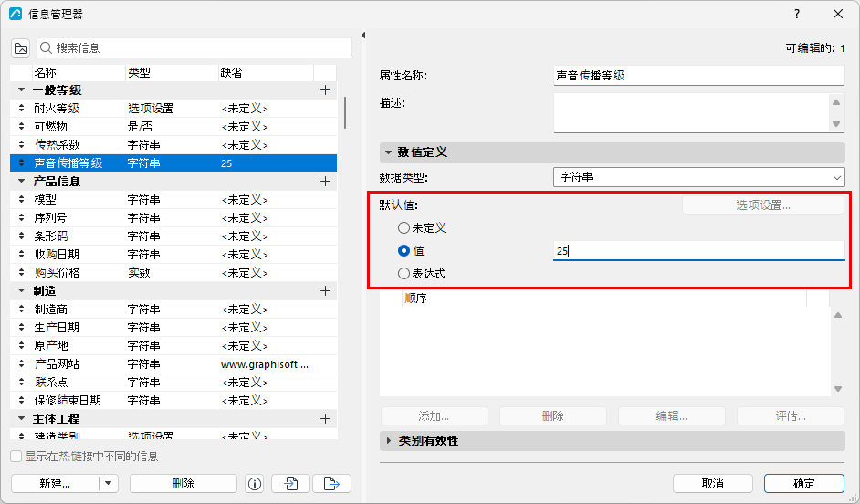The image size is (860, 504).
Task: Click the 属性名称 field containing 声音传播等级
Action: coord(698,76)
